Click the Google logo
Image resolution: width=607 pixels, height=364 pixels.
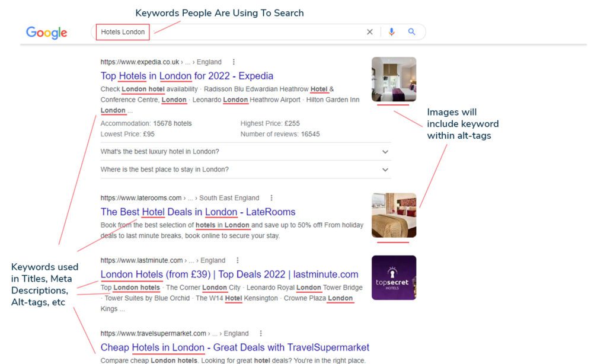(x=46, y=33)
